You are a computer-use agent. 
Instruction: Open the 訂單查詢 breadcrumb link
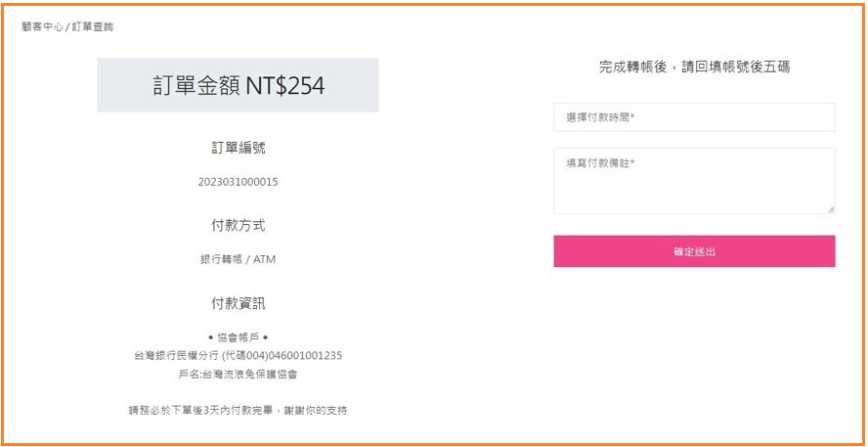click(93, 26)
